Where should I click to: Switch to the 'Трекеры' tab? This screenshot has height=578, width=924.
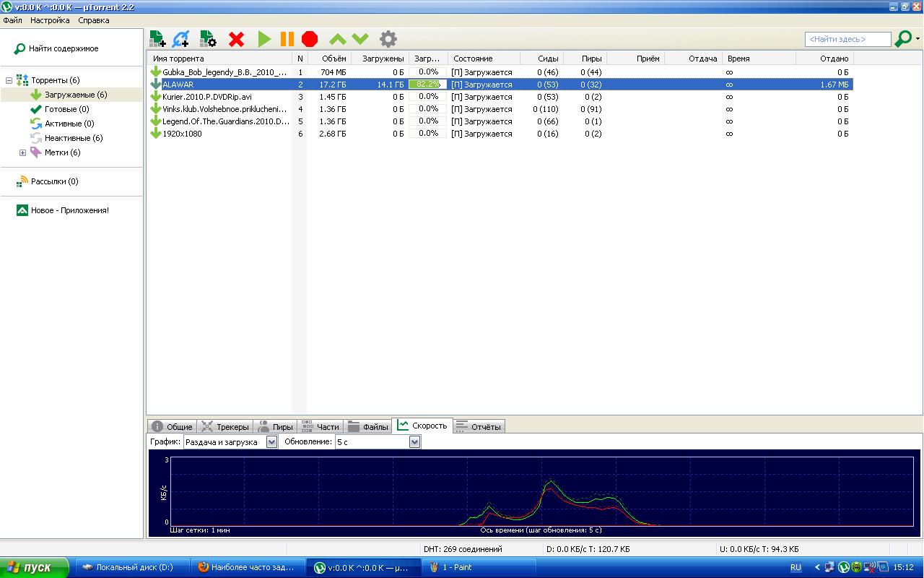click(x=225, y=426)
